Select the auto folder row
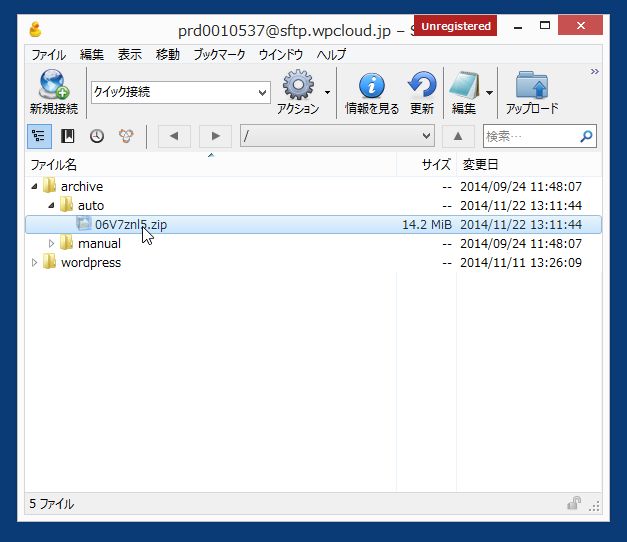Image resolution: width=627 pixels, height=542 pixels. point(314,206)
